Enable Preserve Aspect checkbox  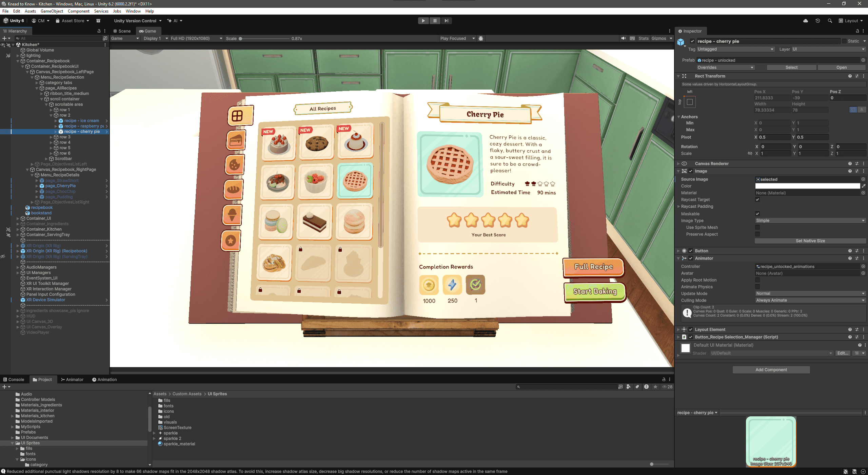click(757, 234)
